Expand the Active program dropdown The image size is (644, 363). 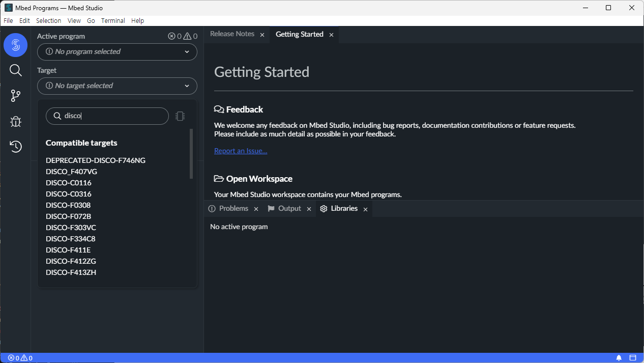117,51
